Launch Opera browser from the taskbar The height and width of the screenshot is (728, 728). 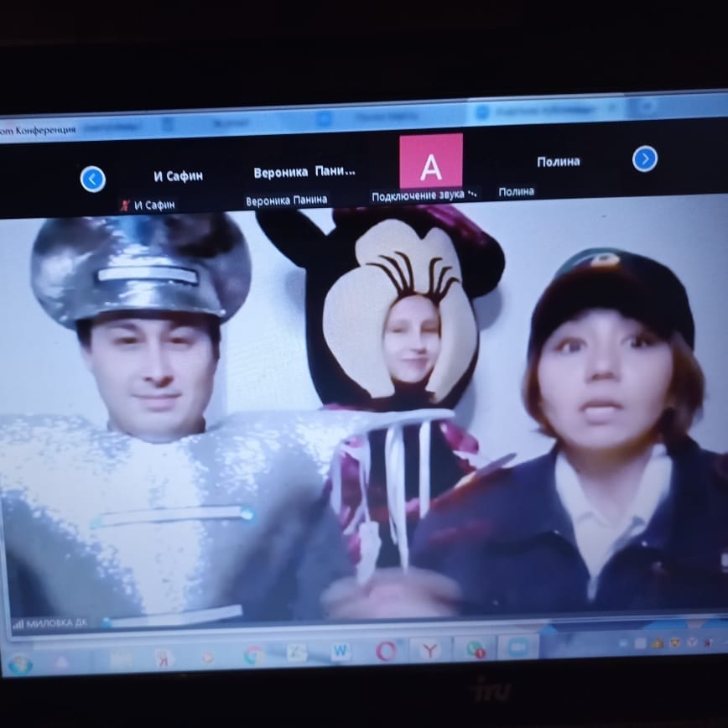tap(386, 651)
